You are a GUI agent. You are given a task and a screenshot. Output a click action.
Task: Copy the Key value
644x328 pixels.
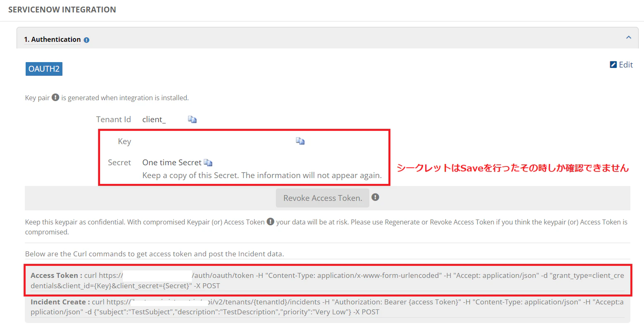click(300, 141)
